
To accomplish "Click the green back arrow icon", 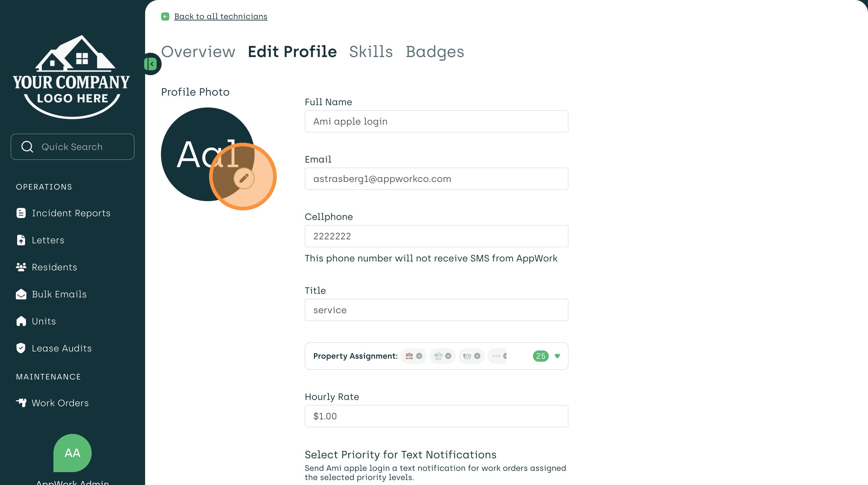I will click(x=165, y=16).
